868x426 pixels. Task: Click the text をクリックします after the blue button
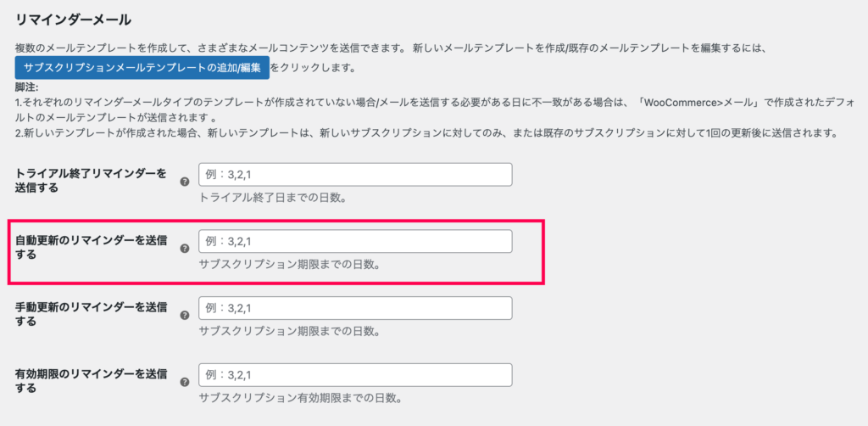(314, 68)
